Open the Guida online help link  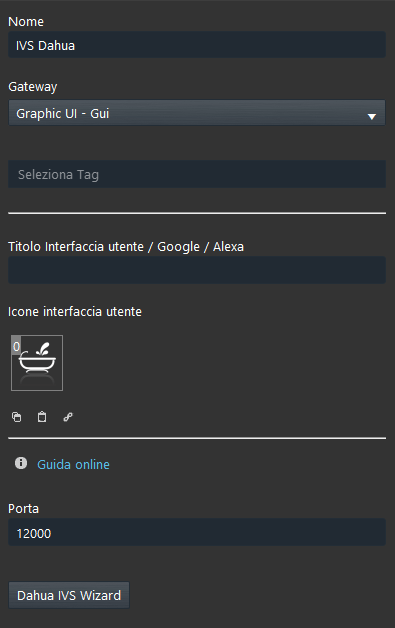pos(73,464)
